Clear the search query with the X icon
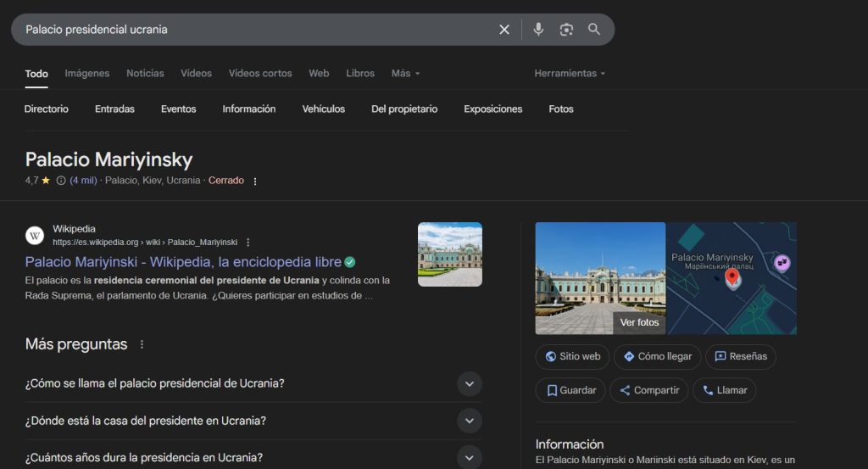Image resolution: width=868 pixels, height=469 pixels. click(504, 30)
